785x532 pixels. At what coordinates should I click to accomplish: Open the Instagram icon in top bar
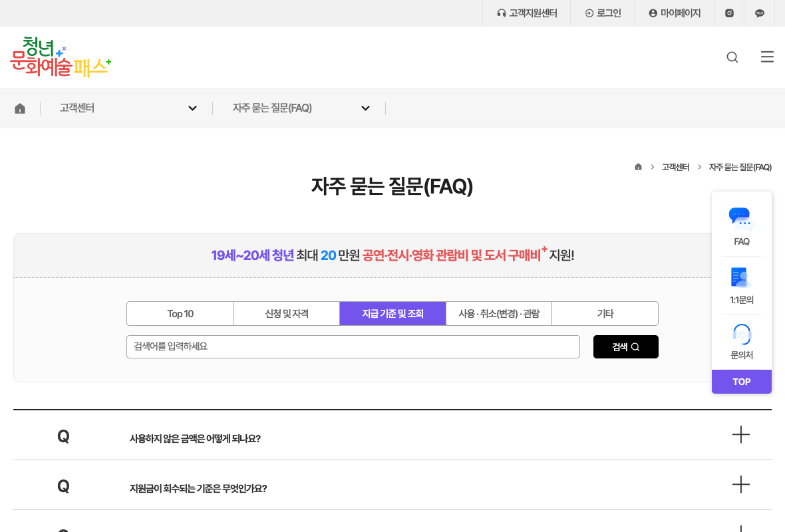point(729,13)
